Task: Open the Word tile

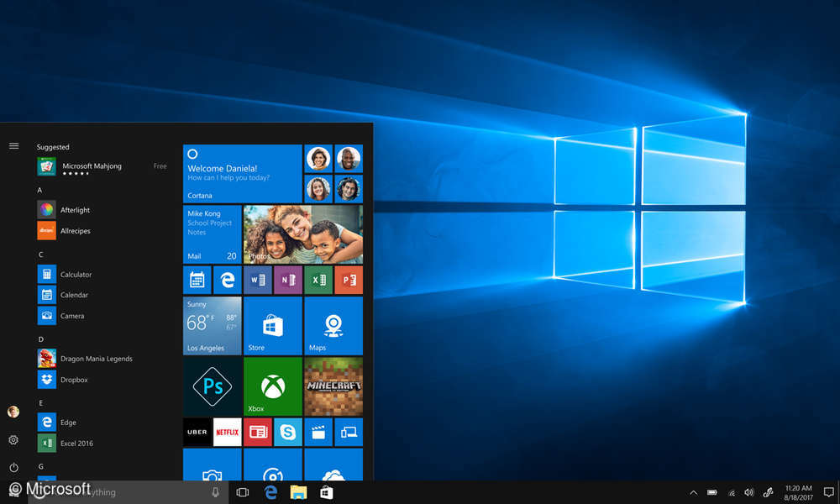Action: (257, 279)
